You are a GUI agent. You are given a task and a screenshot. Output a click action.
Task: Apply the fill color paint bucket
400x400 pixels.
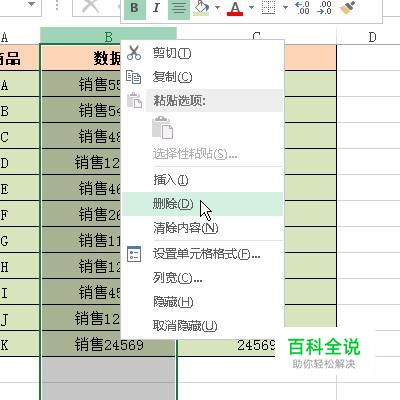[202, 8]
